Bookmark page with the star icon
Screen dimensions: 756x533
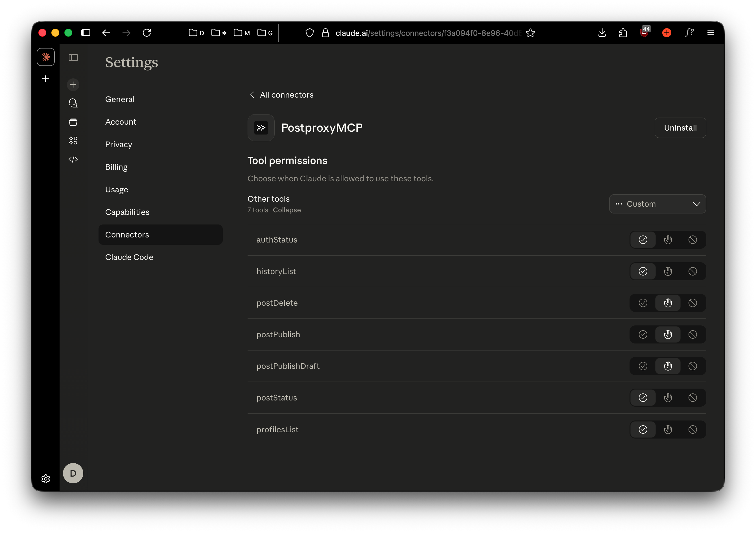coord(530,33)
